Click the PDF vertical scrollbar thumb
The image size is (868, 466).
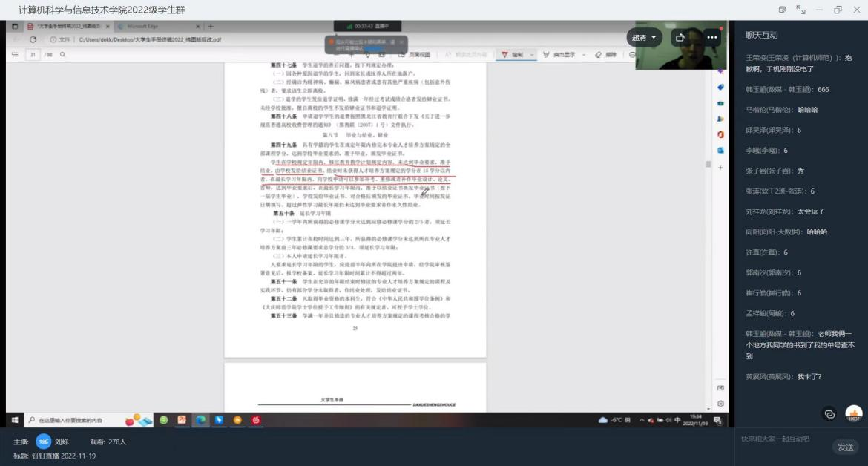708,165
